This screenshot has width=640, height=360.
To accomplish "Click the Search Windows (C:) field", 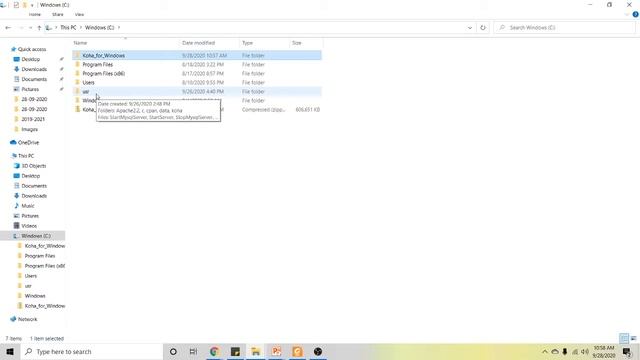I will pyautogui.click(x=564, y=27).
